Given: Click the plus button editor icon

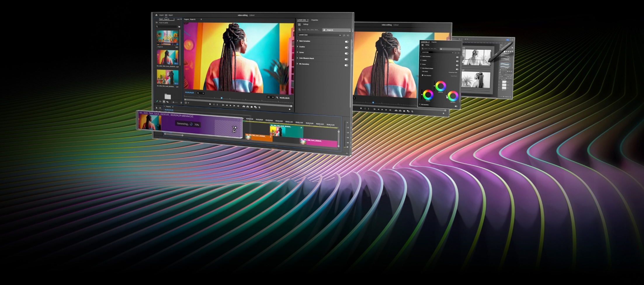Looking at the screenshot, I should tap(289, 109).
